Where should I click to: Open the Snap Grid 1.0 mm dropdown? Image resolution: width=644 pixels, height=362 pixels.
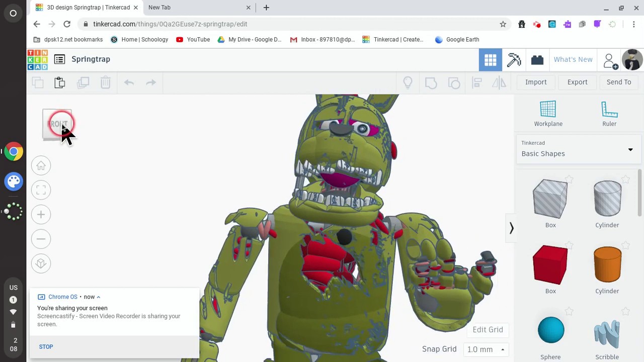tap(486, 349)
